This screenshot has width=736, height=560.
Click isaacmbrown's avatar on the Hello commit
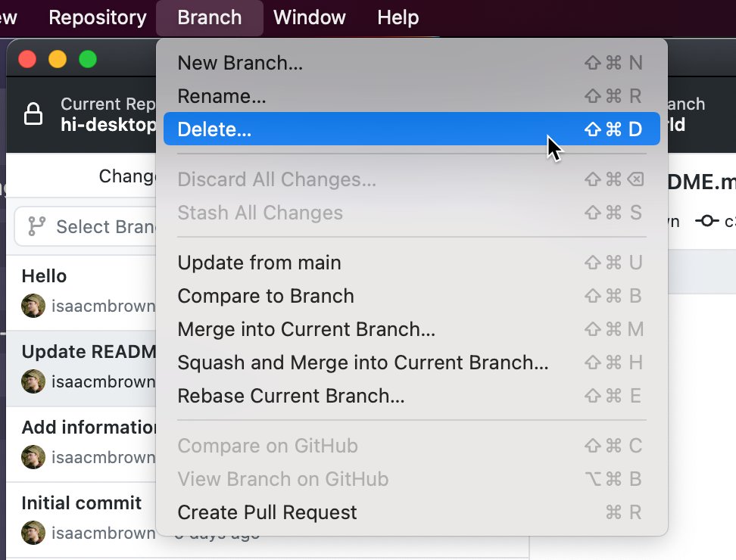[x=33, y=306]
